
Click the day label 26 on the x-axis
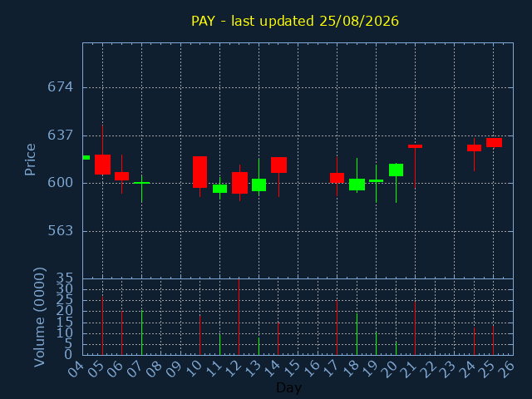pyautogui.click(x=506, y=369)
